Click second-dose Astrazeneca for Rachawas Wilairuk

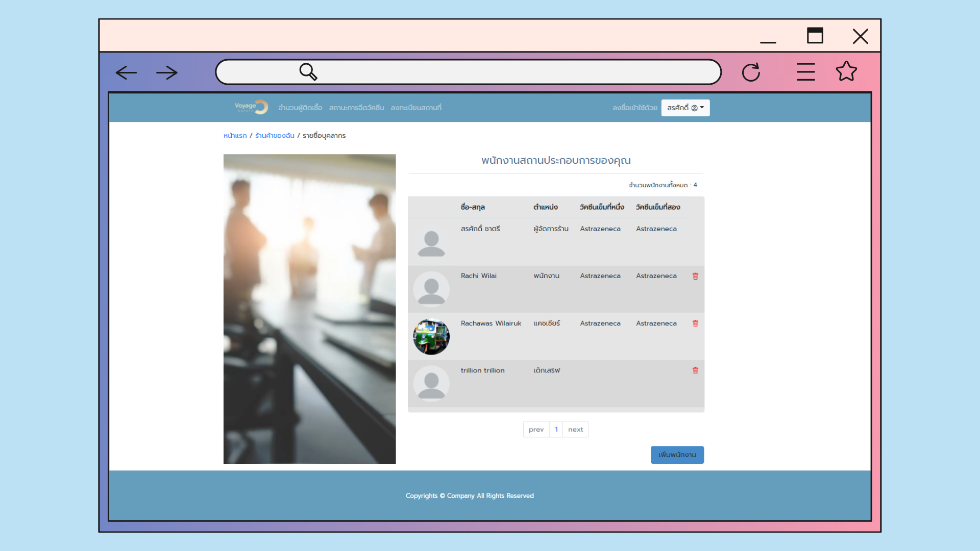[x=656, y=323]
